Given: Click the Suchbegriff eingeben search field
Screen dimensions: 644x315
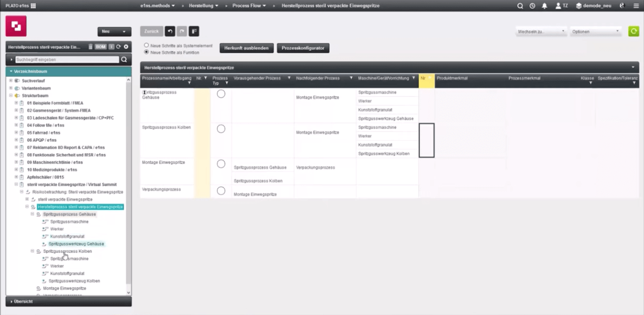Looking at the screenshot, I should [67, 60].
